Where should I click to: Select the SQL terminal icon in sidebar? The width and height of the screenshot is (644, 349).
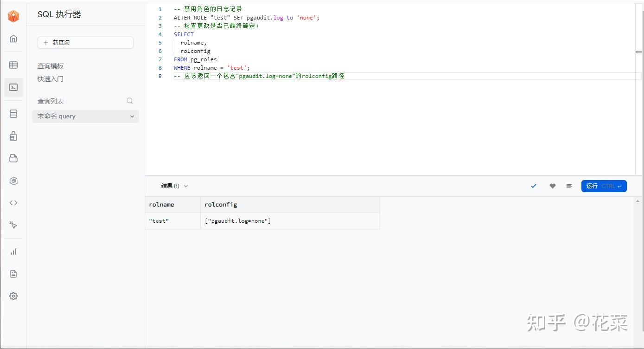(x=13, y=87)
